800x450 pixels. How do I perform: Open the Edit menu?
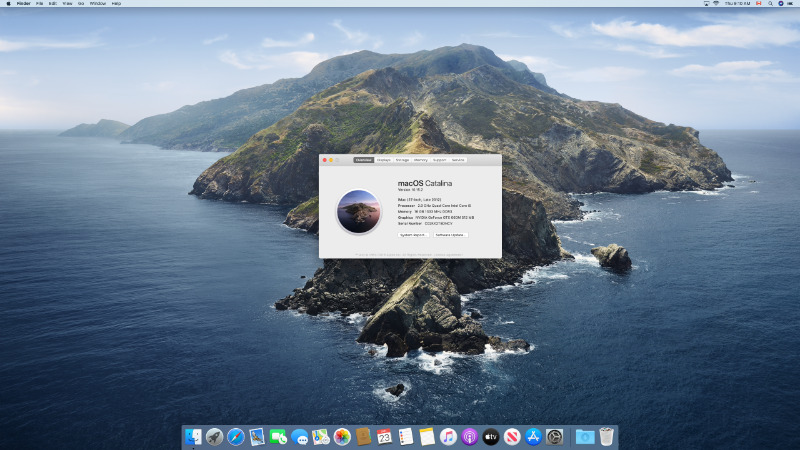[x=53, y=3]
